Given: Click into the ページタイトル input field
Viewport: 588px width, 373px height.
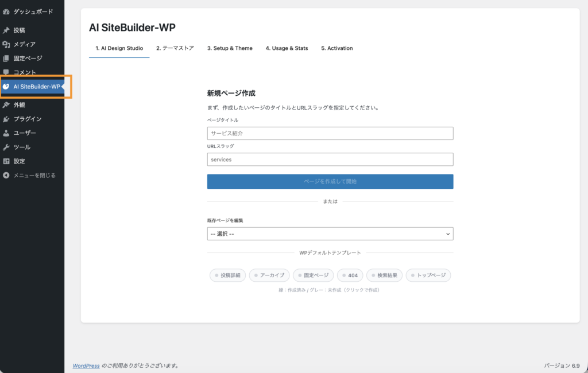Looking at the screenshot, I should 330,133.
